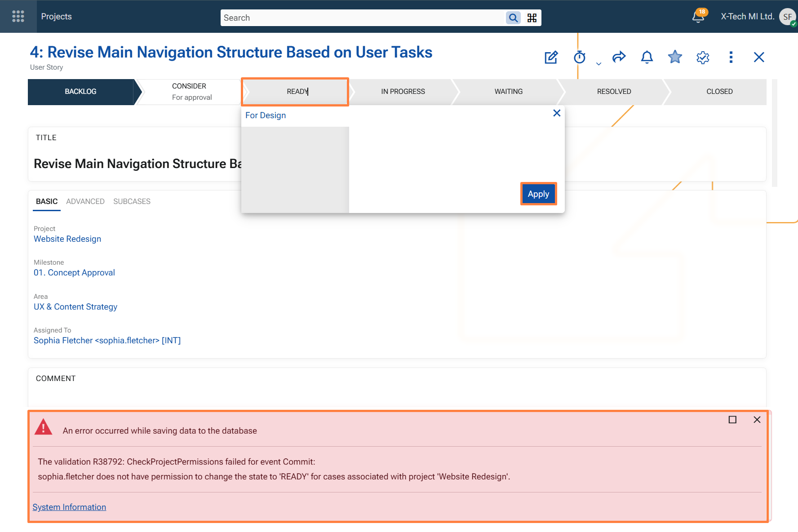Image resolution: width=798 pixels, height=532 pixels.
Task: Open the 01. Concept Approval milestone
Action: click(74, 273)
